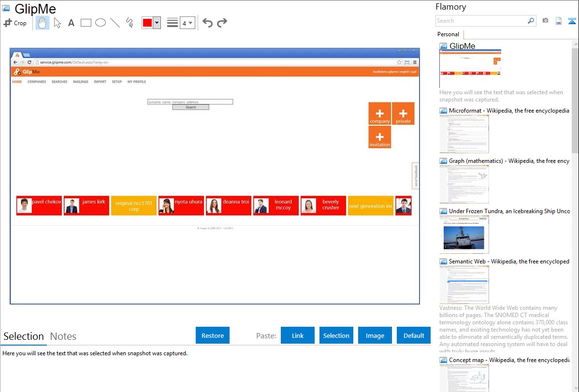The image size is (579, 392).
Task: Pick the ellipse drawing tool
Action: pyautogui.click(x=101, y=23)
